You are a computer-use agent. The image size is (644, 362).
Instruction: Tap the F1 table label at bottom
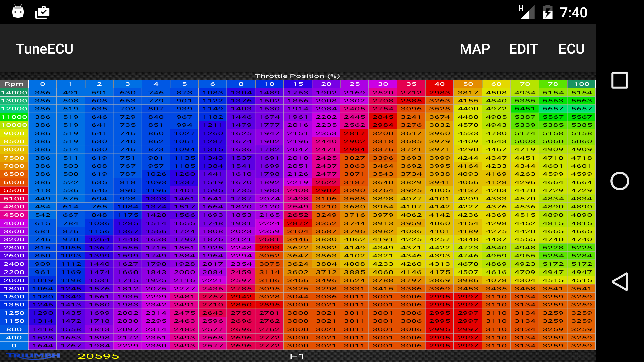297,356
